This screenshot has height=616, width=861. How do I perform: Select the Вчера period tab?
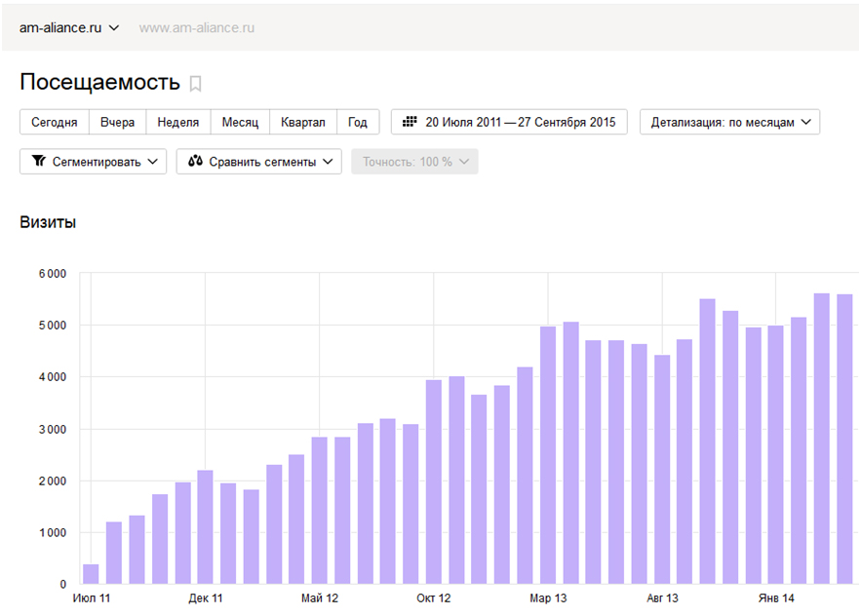[x=118, y=122]
